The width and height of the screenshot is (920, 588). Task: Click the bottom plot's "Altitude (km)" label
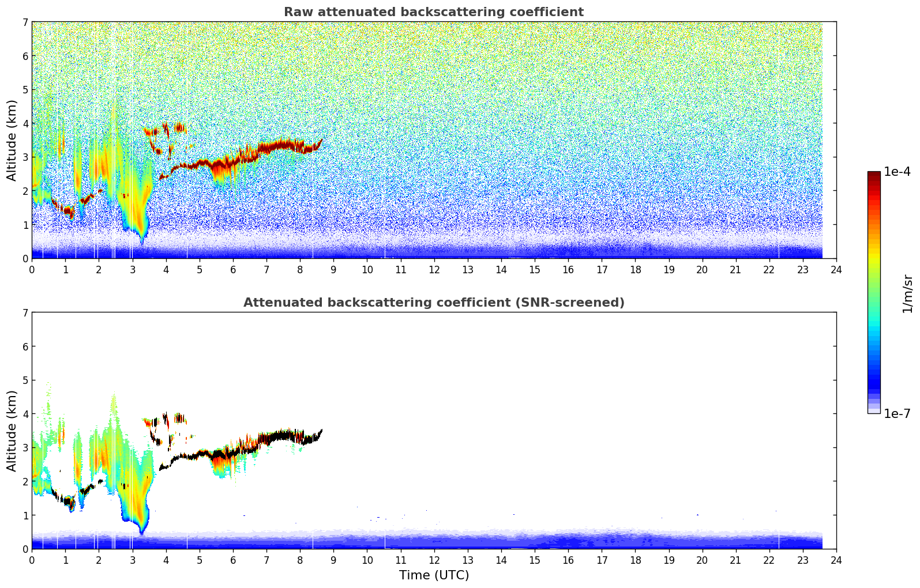pos(12,431)
